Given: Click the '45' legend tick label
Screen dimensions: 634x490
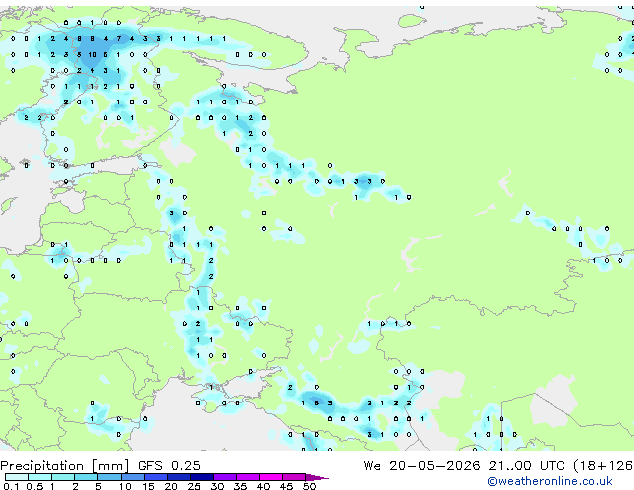Looking at the screenshot, I should [286, 486].
